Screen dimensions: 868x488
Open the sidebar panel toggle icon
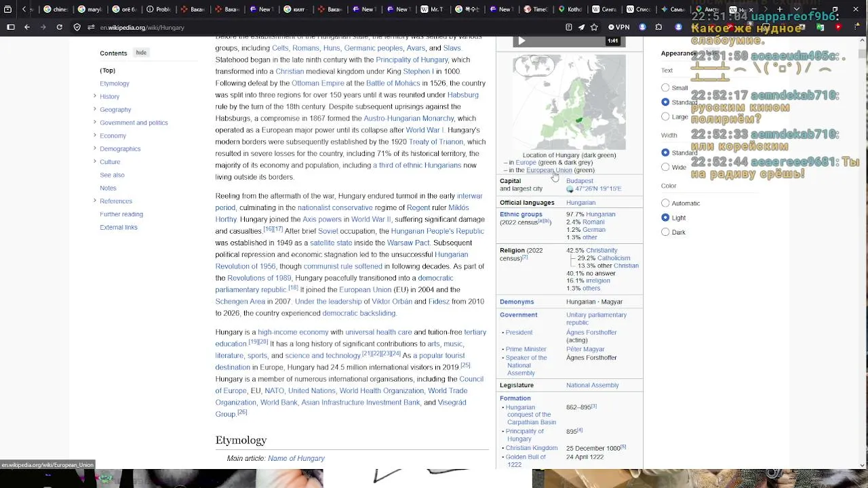[x=10, y=27]
